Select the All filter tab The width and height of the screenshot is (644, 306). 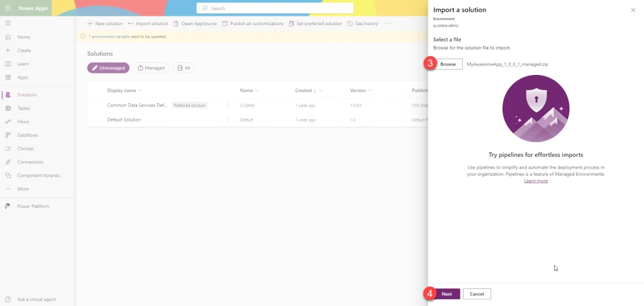(183, 68)
